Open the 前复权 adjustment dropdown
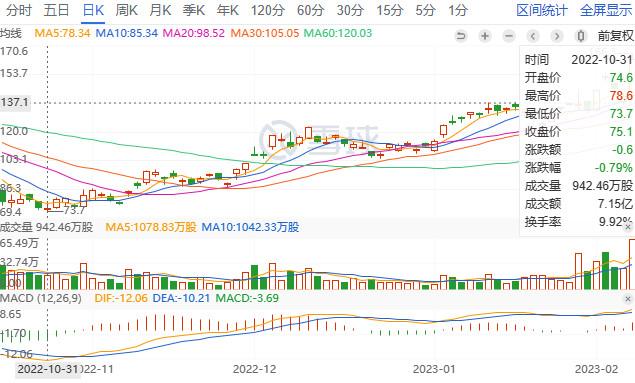The width and height of the screenshot is (635, 383). pos(616,36)
